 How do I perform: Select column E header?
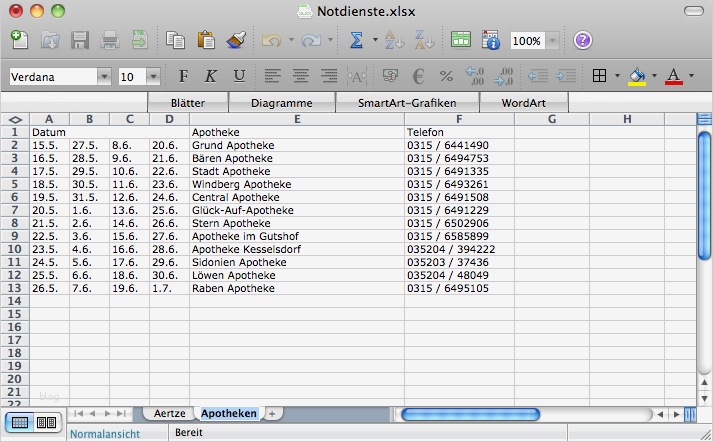[x=297, y=119]
